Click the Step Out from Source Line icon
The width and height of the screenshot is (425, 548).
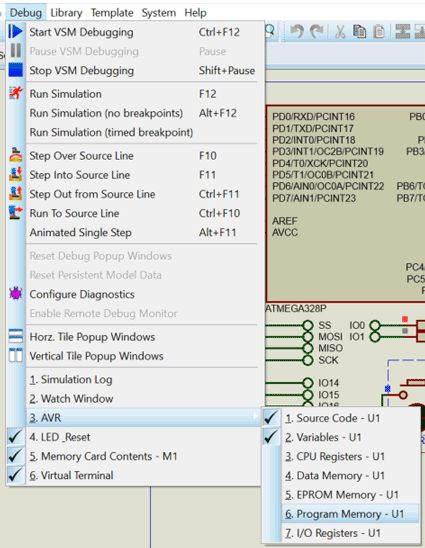15,194
